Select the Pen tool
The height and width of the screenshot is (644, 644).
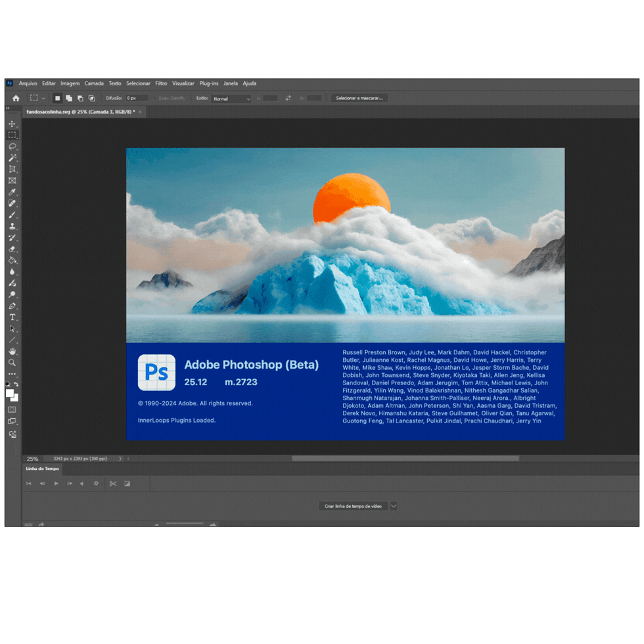click(12, 306)
